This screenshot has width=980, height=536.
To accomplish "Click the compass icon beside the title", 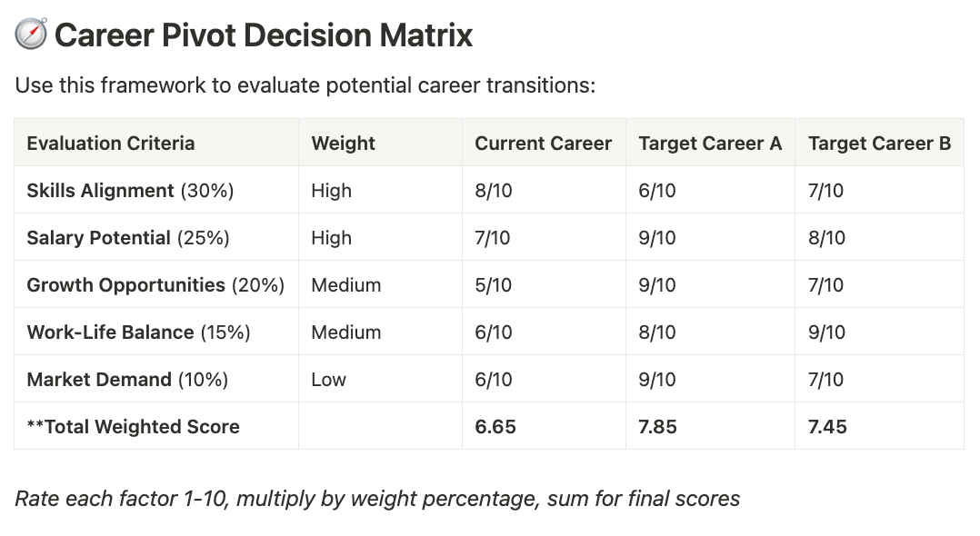I will pos(31,35).
